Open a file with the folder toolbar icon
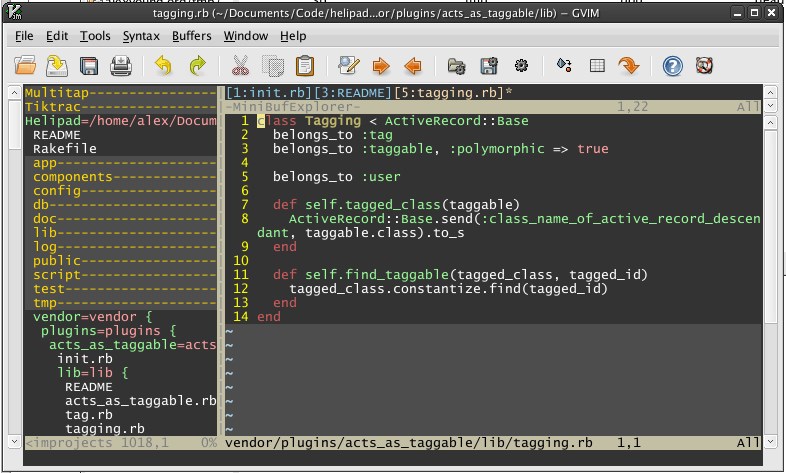Screen dimensions: 786x473 click(x=25, y=66)
